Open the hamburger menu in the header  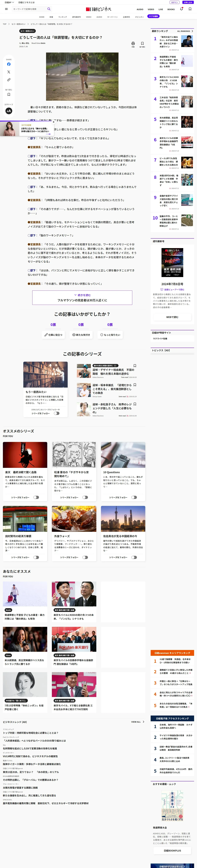[x=6, y=9]
